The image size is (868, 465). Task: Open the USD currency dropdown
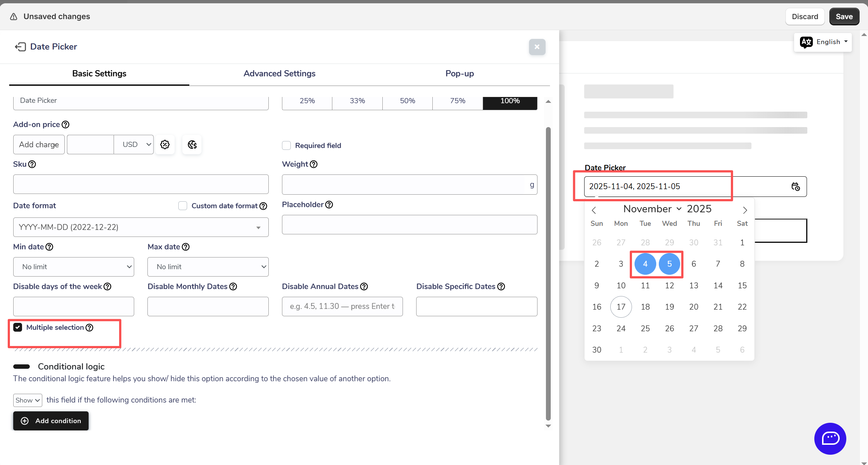pyautogui.click(x=133, y=144)
